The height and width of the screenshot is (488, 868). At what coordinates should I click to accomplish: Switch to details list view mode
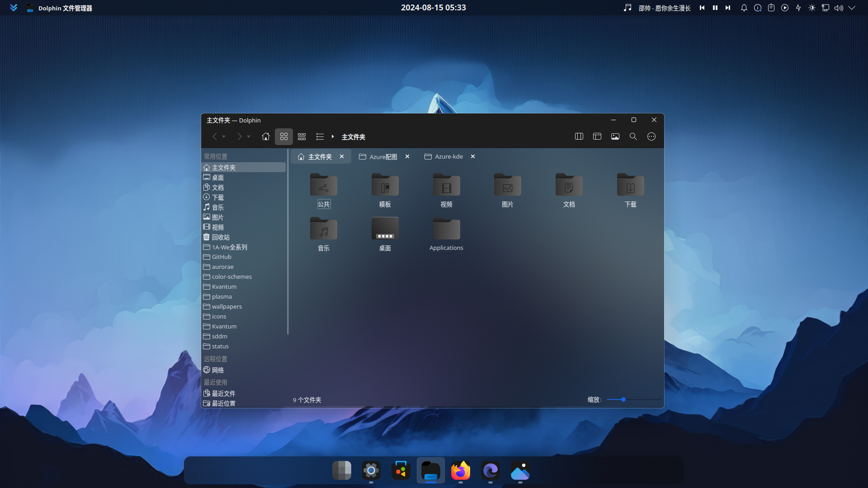tap(320, 136)
